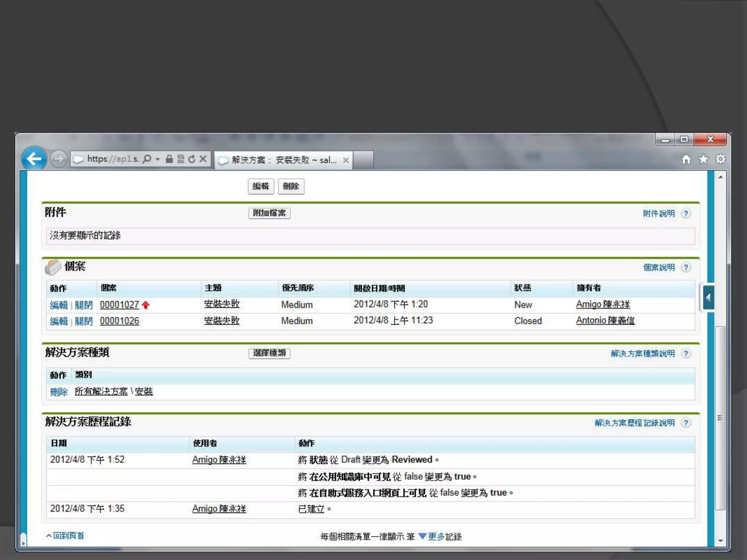
Task: Click the lock security icon in address bar
Action: (x=169, y=159)
